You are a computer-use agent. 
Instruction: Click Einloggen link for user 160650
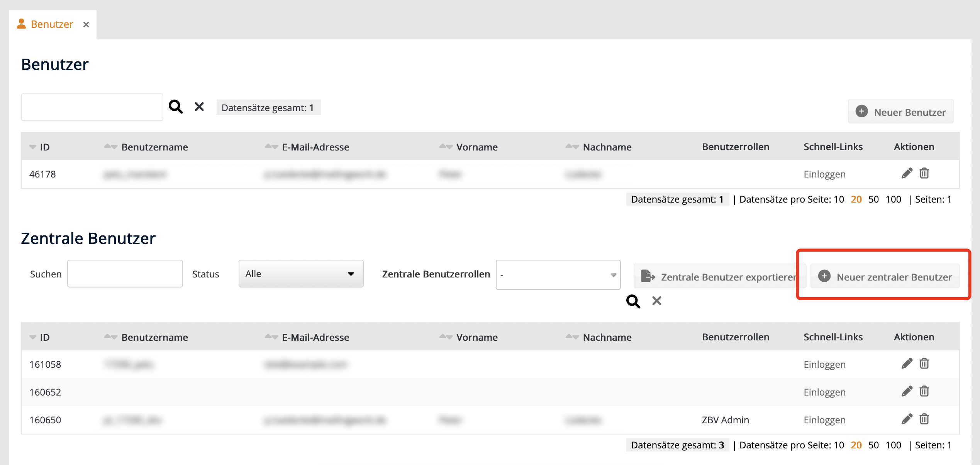[x=824, y=420]
